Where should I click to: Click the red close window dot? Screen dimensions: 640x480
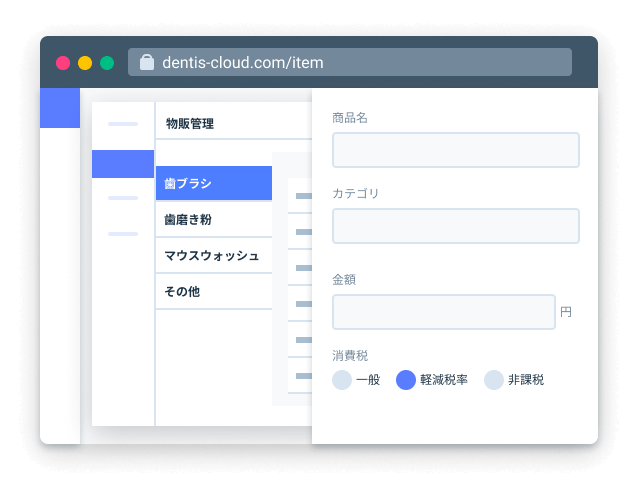63,63
